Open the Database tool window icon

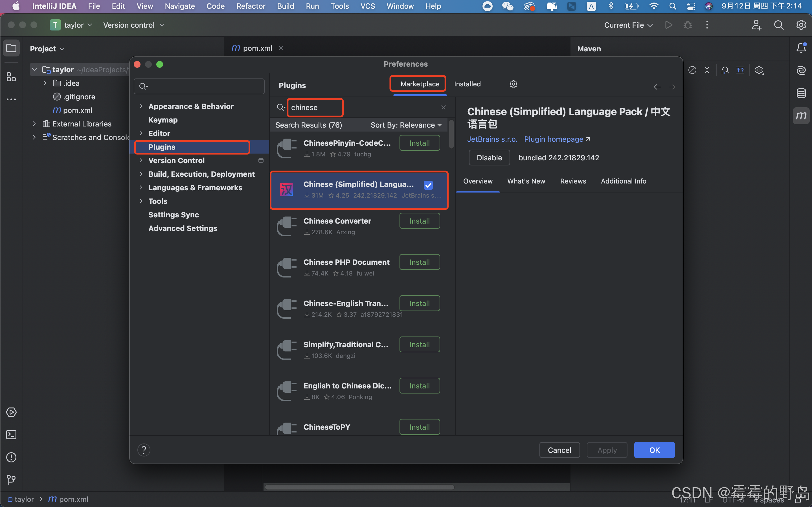(801, 93)
